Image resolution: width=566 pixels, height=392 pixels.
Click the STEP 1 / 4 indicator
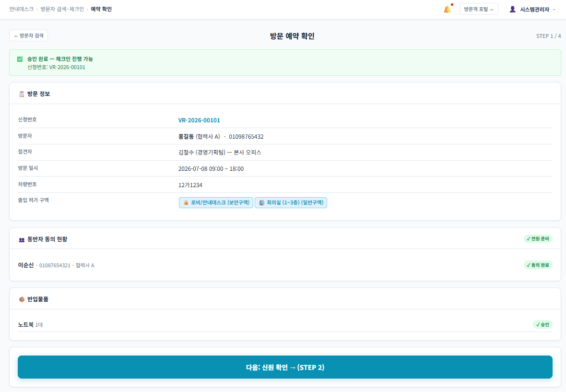pyautogui.click(x=548, y=36)
